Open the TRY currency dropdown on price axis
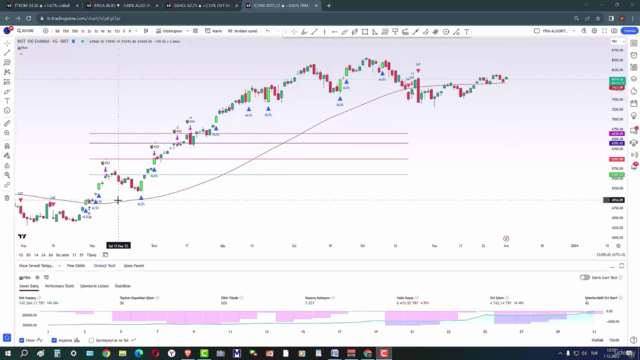This screenshot has width=640, height=360. click(x=618, y=42)
